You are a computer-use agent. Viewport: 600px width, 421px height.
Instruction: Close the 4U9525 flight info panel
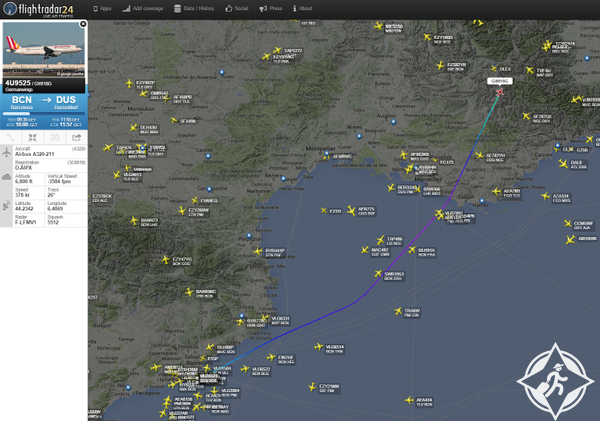coord(83,24)
